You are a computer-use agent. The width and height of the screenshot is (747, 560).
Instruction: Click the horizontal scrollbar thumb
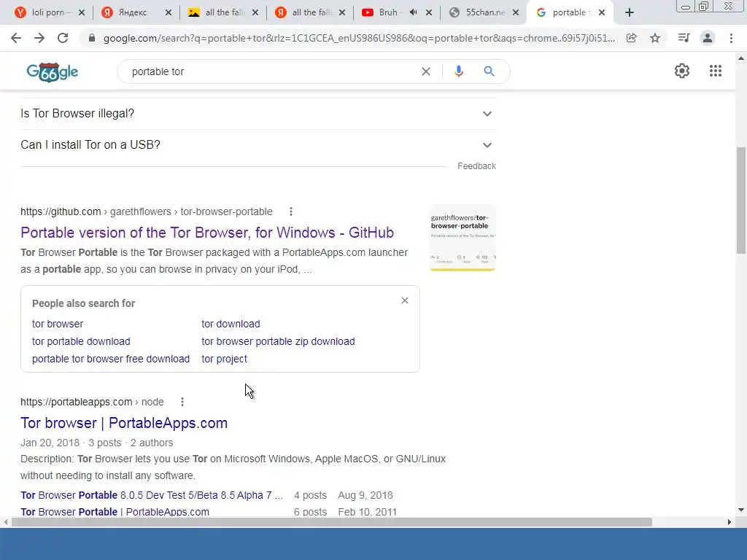click(x=332, y=522)
